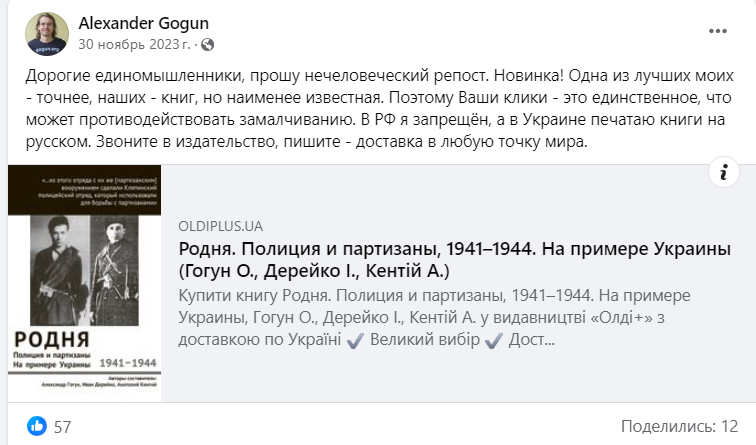Click the globe public-audience icon

207,45
